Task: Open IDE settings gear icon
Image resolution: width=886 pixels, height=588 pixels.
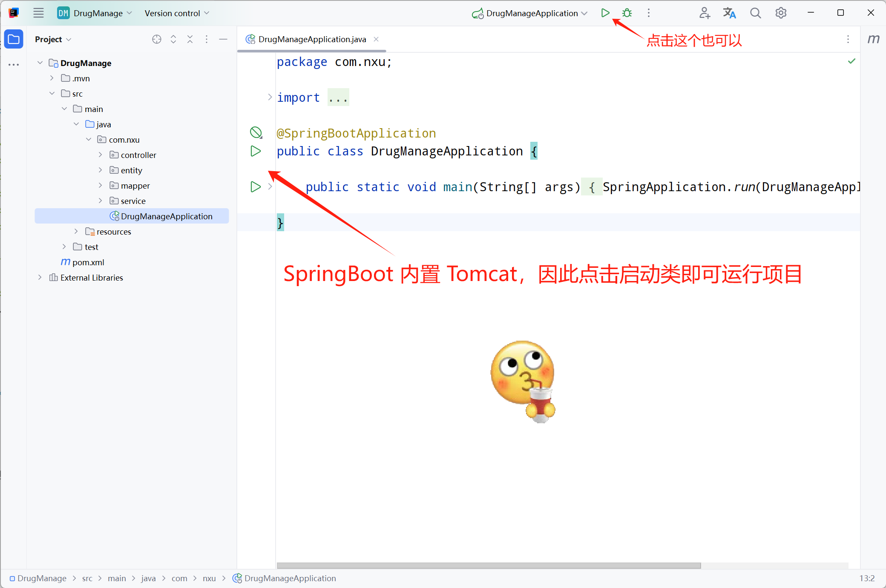Action: click(x=780, y=13)
